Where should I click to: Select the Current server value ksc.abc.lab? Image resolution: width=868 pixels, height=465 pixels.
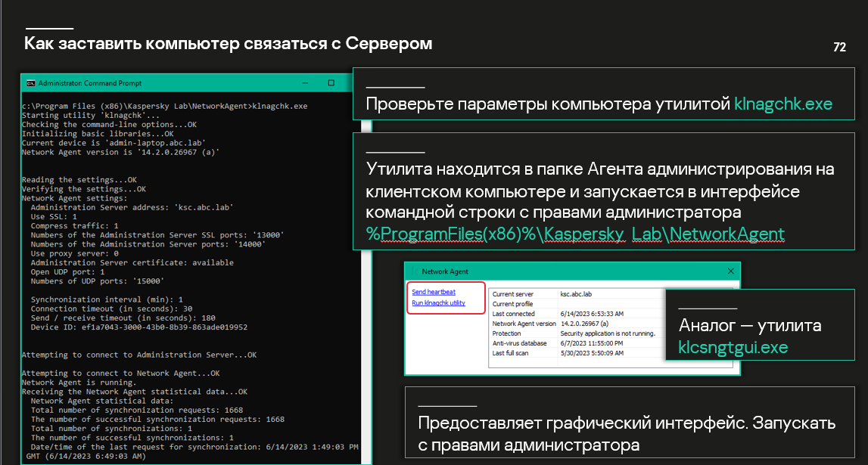click(576, 294)
